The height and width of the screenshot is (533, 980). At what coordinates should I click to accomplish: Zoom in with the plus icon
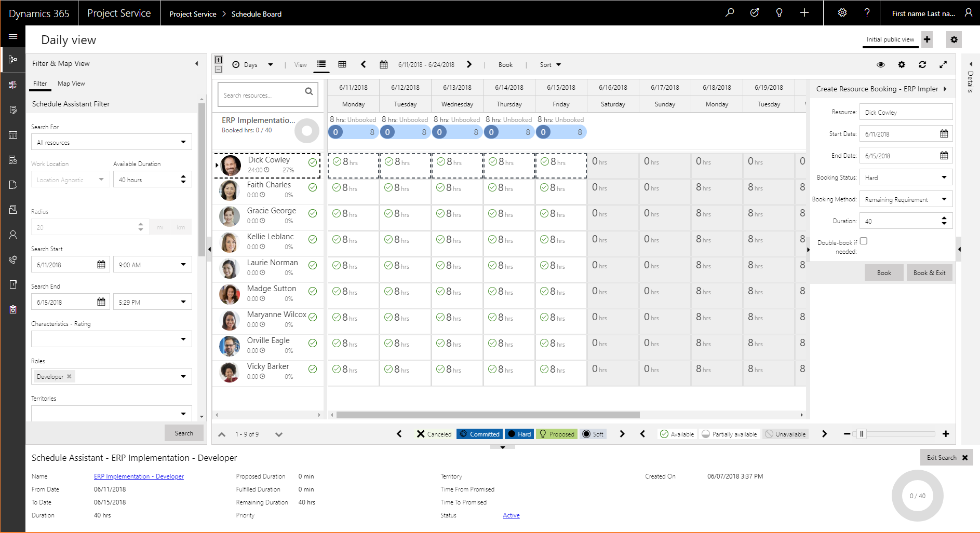click(x=946, y=434)
